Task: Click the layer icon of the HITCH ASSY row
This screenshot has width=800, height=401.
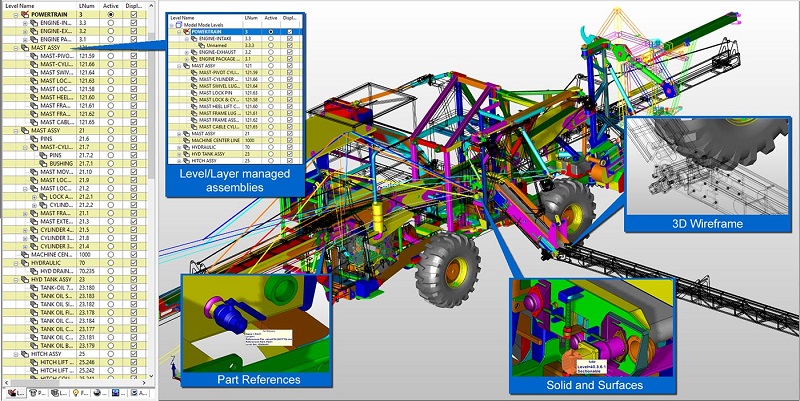Action: (25, 354)
